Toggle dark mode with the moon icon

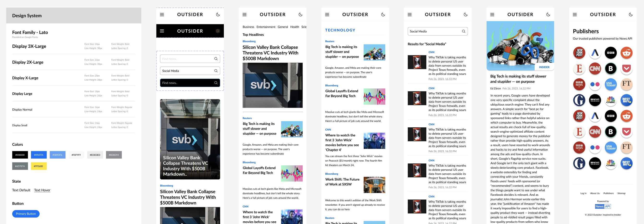(218, 14)
